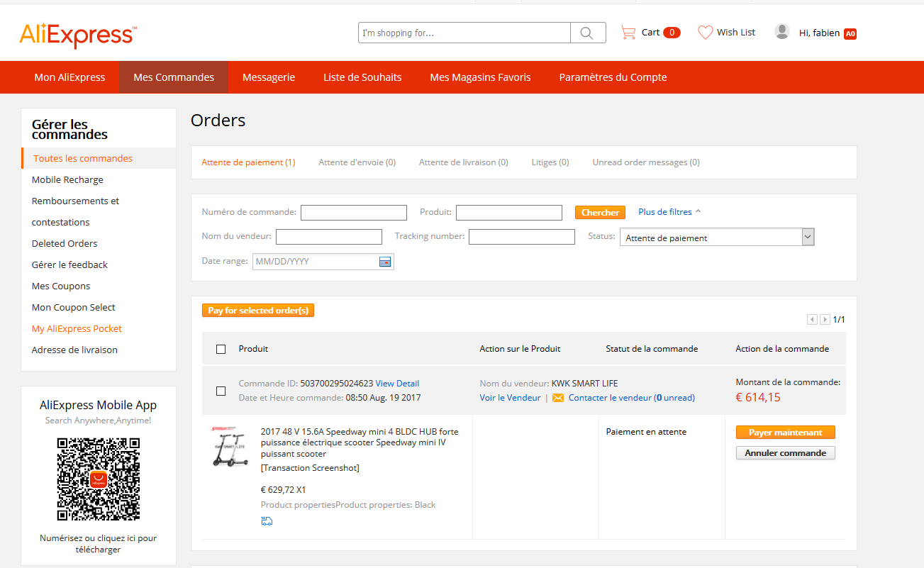Open Deleted Orders in sidebar
924x568 pixels.
(x=65, y=243)
